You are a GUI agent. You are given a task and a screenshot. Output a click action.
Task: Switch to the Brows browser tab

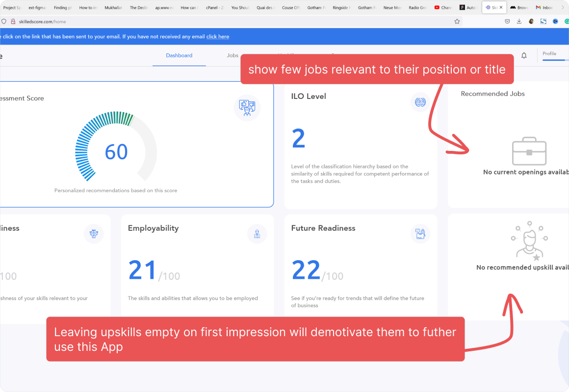coord(519,7)
